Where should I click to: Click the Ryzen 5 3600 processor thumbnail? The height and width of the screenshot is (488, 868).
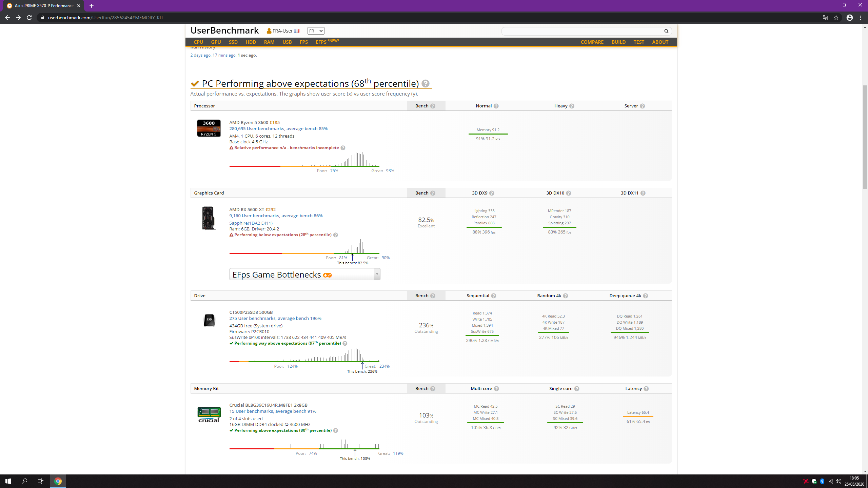tap(209, 128)
